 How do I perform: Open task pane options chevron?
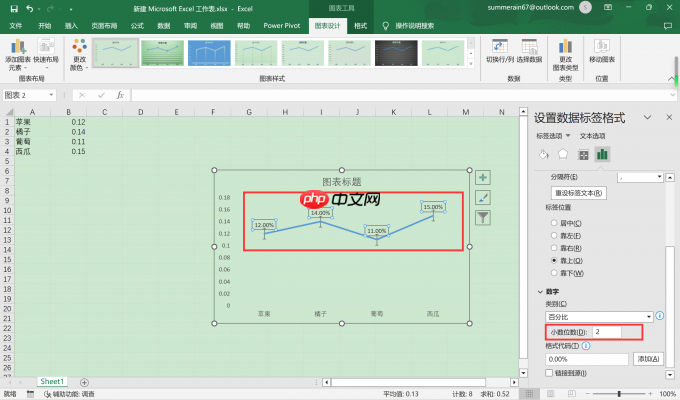point(647,117)
